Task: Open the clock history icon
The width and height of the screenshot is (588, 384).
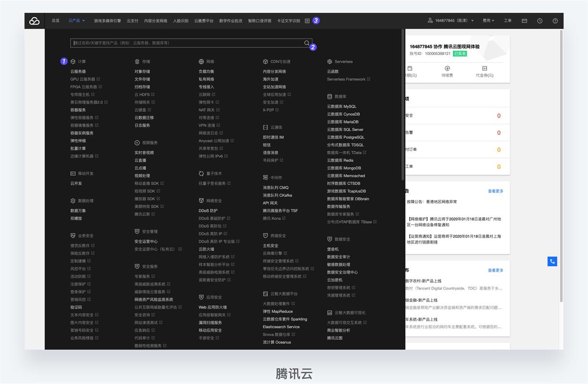Action: (x=539, y=21)
